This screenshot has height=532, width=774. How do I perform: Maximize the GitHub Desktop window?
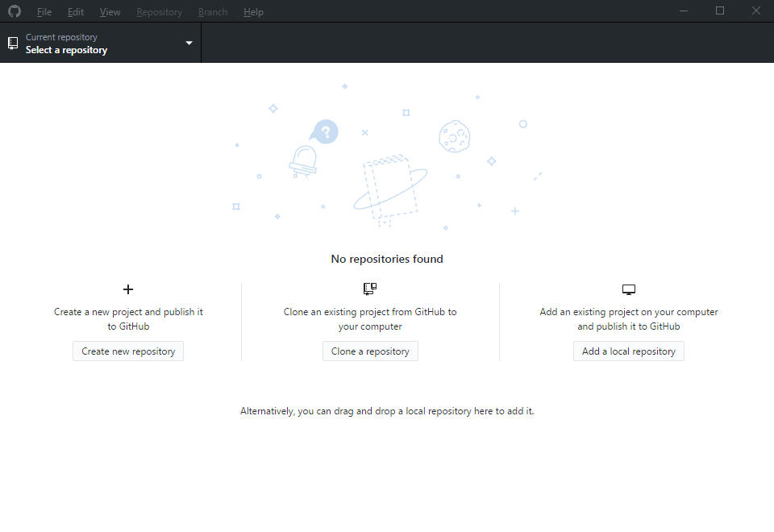720,10
